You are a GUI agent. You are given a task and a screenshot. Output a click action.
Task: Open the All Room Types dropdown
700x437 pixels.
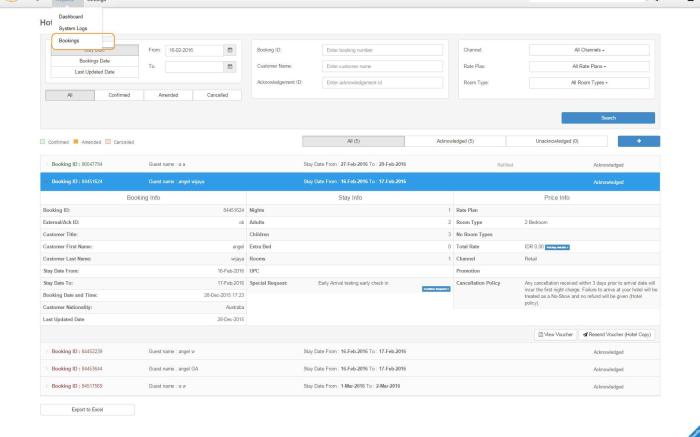[589, 83]
